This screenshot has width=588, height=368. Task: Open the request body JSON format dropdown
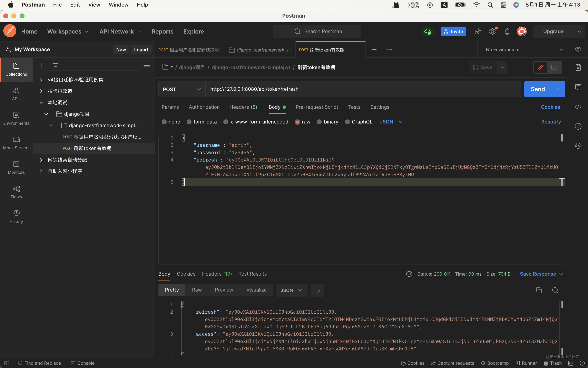391,122
